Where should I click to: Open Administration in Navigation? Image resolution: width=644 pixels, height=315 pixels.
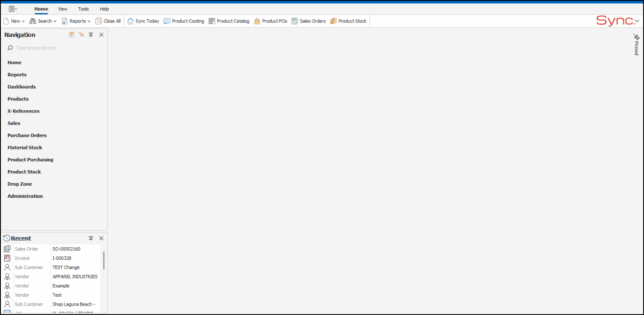tap(25, 196)
